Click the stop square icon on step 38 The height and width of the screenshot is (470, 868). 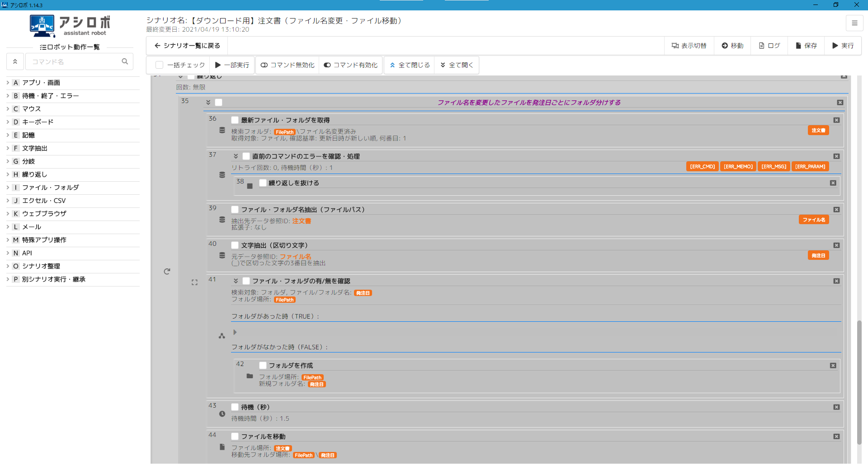point(250,186)
